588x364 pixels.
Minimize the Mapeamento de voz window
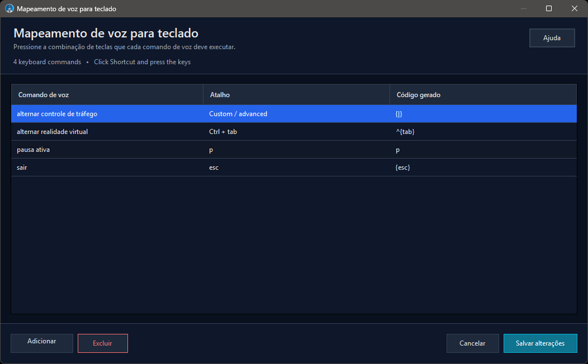click(524, 8)
